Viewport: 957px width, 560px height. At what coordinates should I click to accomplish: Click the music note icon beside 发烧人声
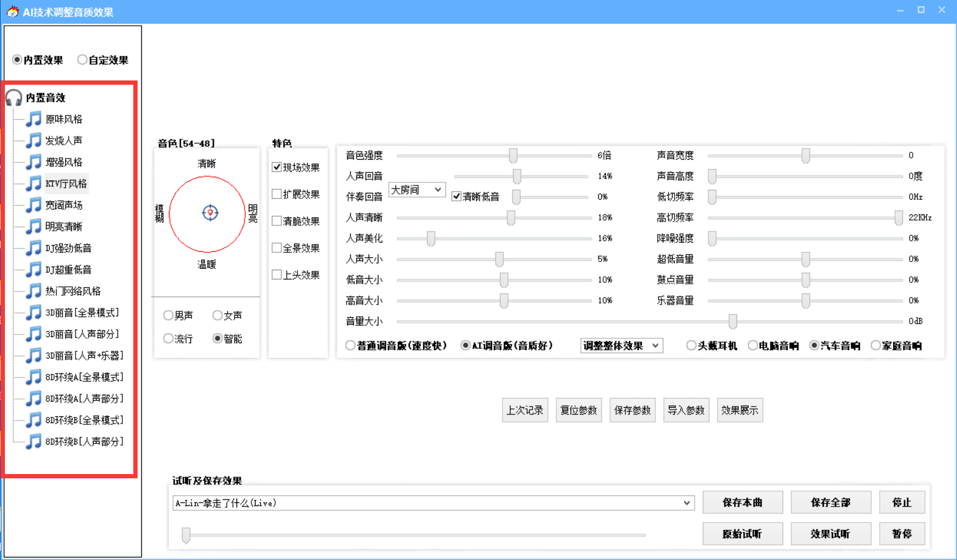34,141
